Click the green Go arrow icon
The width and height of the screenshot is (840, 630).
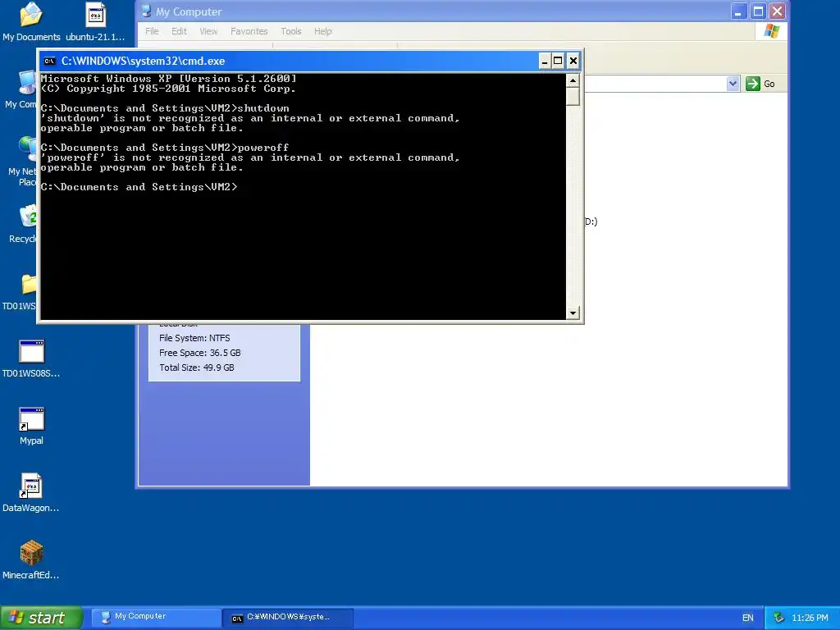(x=753, y=84)
